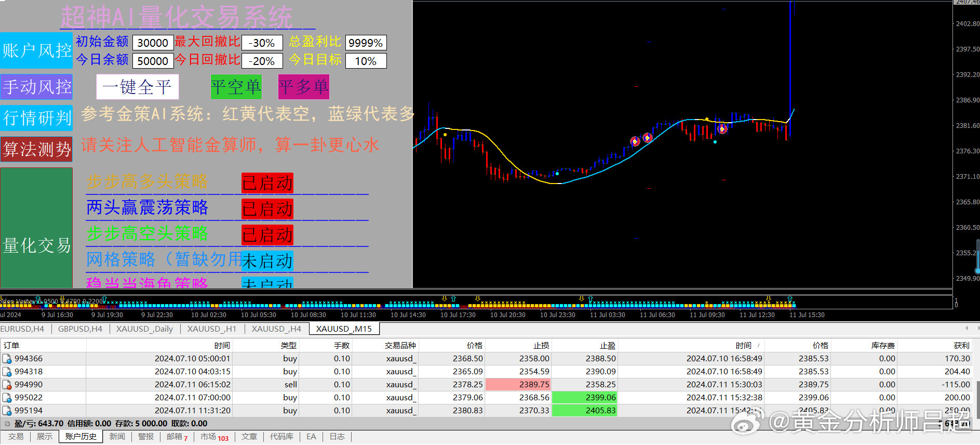Enable 网格策略 via its 未启动 button
This screenshot has height=445, width=980.
click(267, 261)
